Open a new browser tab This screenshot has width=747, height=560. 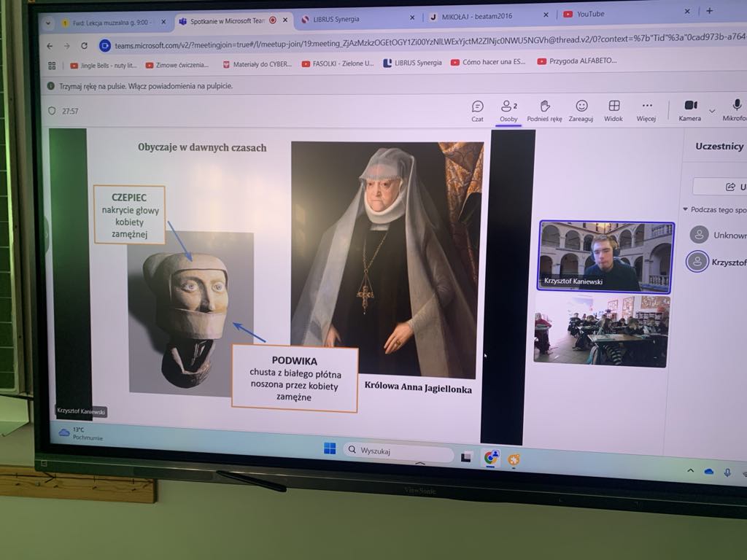709,10
